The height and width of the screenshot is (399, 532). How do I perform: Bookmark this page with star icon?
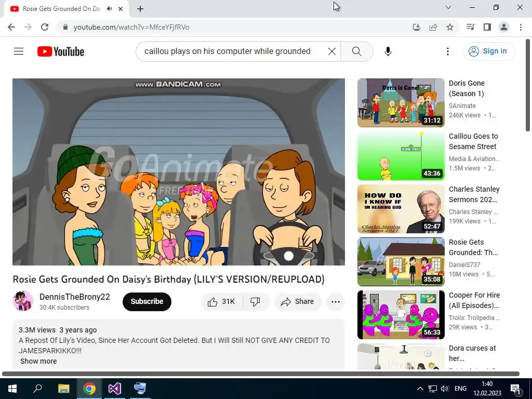[450, 27]
